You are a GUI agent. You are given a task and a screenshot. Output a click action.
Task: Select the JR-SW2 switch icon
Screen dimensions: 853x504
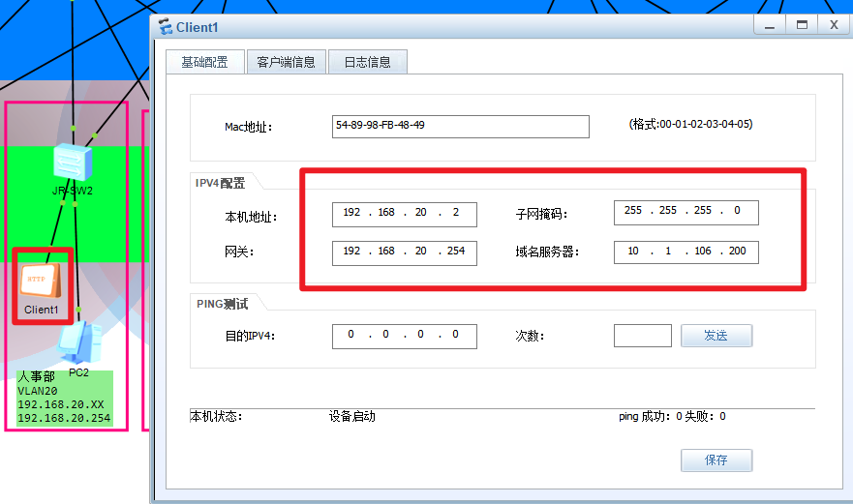coord(73,161)
